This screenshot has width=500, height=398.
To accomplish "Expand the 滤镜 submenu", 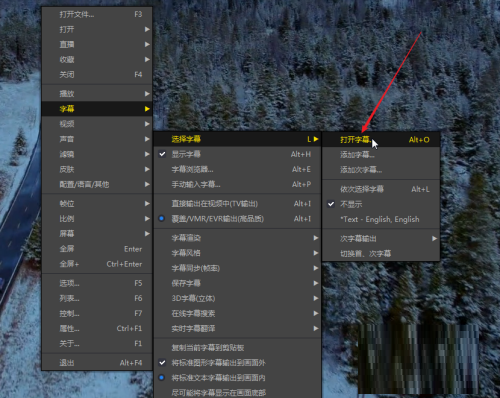I will [x=97, y=154].
